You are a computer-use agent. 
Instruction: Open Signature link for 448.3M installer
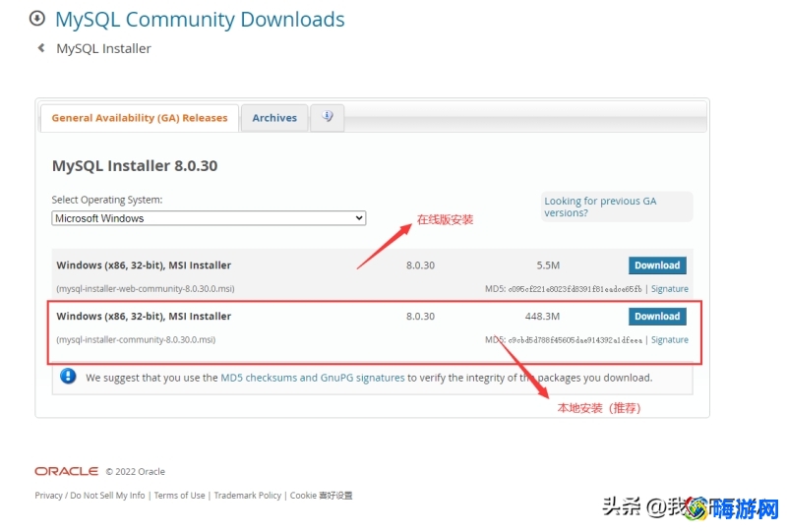(670, 340)
